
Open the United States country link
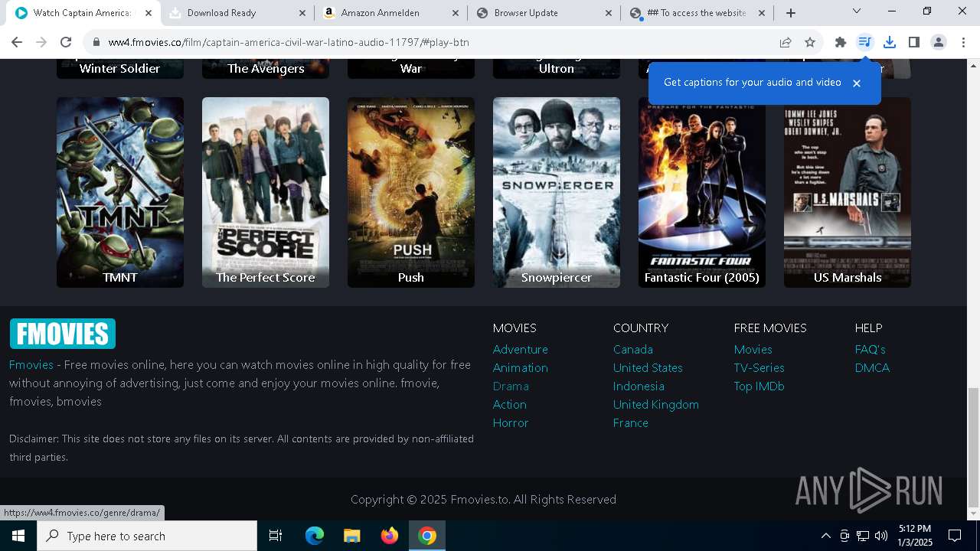click(648, 367)
